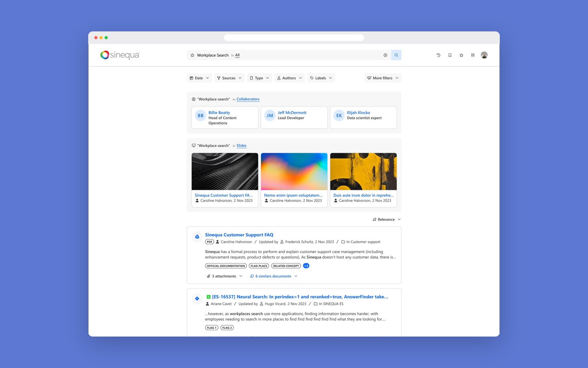The width and height of the screenshot is (588, 368).
Task: Clear the search query with the X icon
Action: (x=386, y=55)
